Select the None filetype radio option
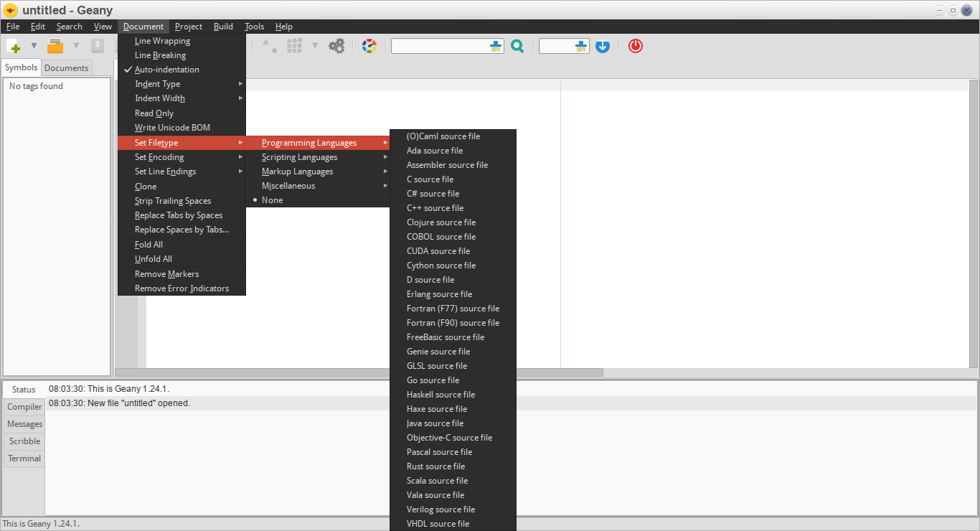The height and width of the screenshot is (531, 980). click(x=318, y=200)
